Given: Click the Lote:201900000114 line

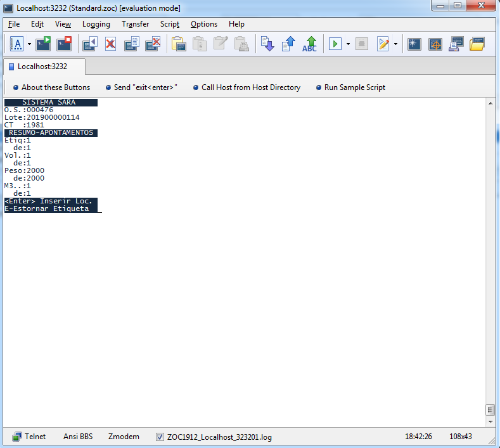Looking at the screenshot, I should click(42, 117).
